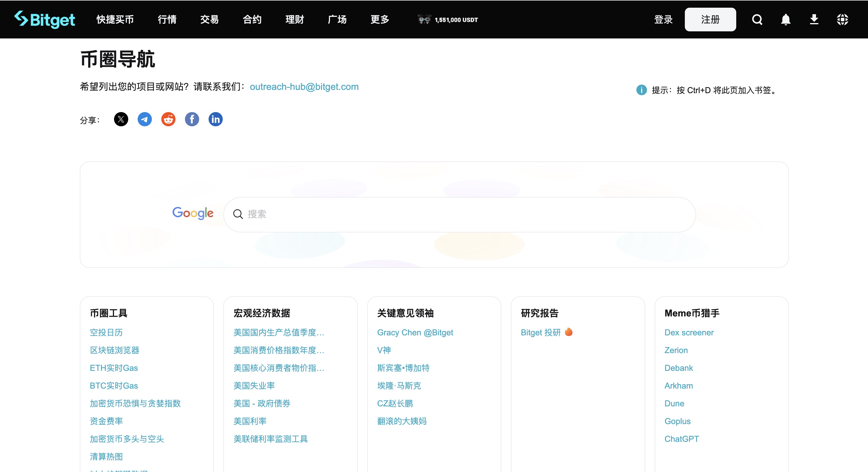Click the 币圈工具 section heading
868x472 pixels.
[x=108, y=313]
